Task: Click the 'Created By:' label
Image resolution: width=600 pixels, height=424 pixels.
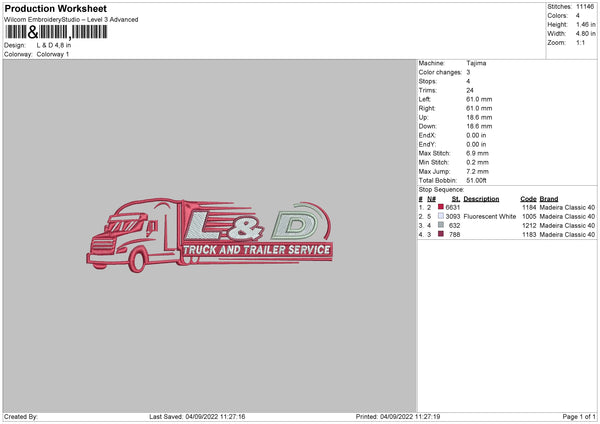Action: click(x=21, y=417)
